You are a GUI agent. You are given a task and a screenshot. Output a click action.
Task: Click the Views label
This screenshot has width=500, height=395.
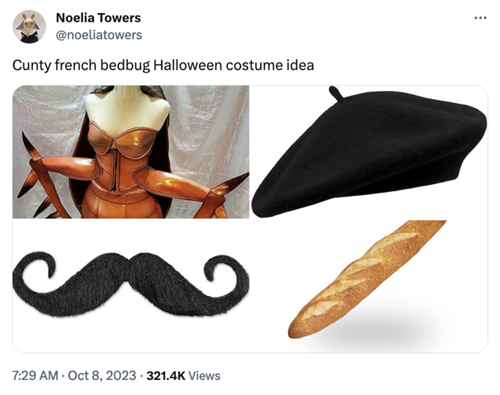click(204, 376)
